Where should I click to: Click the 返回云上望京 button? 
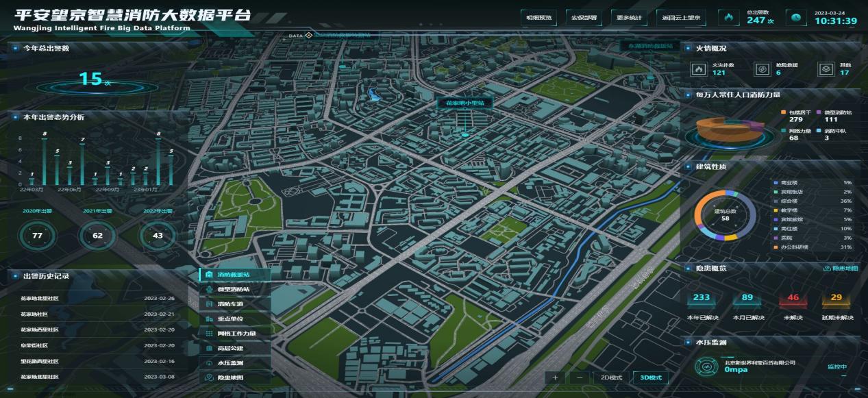679,18
